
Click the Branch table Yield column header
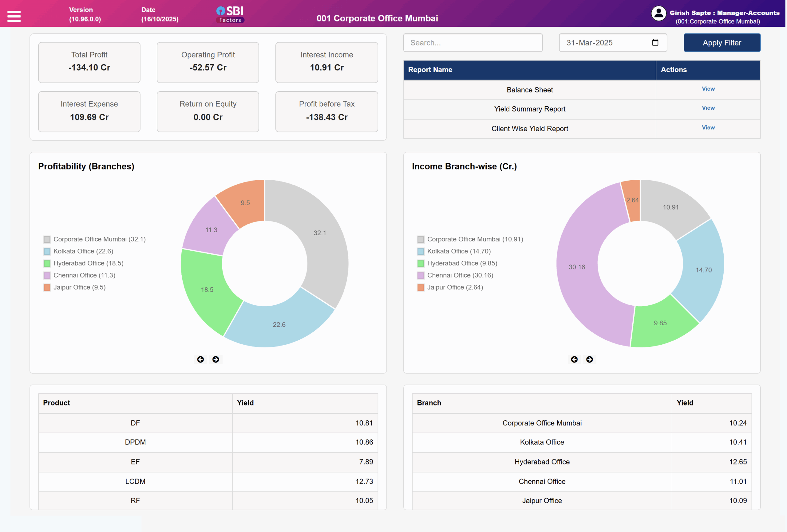685,403
